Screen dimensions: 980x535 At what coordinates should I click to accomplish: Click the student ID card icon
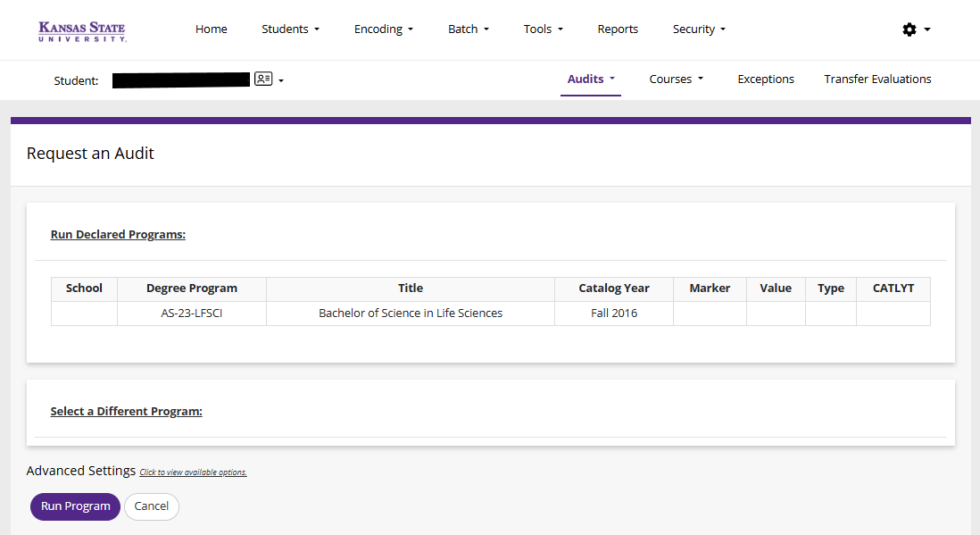tap(263, 79)
